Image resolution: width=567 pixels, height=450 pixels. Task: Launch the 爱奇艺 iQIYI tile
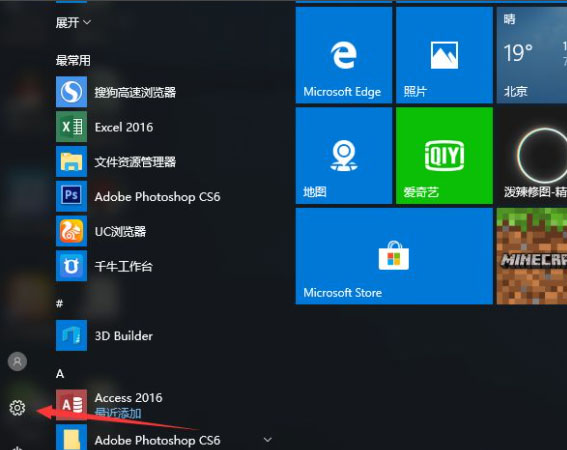click(444, 156)
